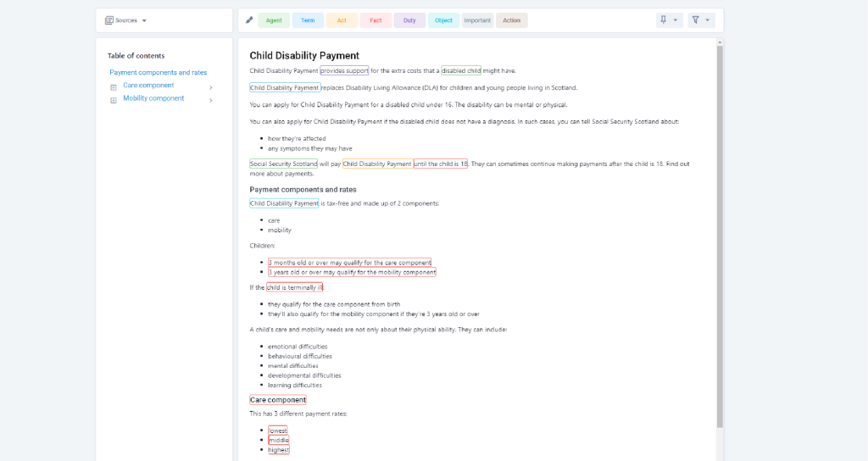Select the Fact annotation tag
868x461 pixels.
[376, 20]
